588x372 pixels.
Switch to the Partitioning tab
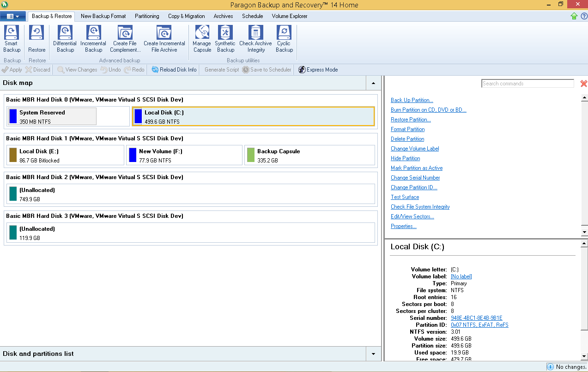point(147,16)
